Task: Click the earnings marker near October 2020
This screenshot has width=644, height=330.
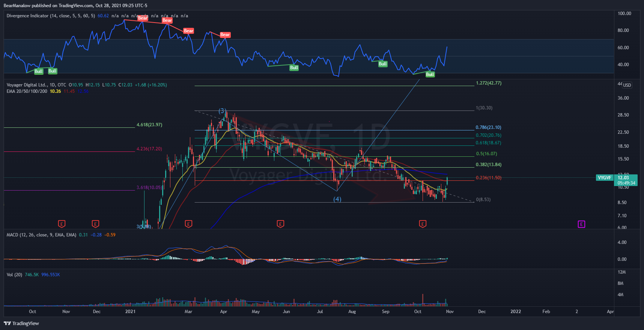Action: [x=62, y=224]
